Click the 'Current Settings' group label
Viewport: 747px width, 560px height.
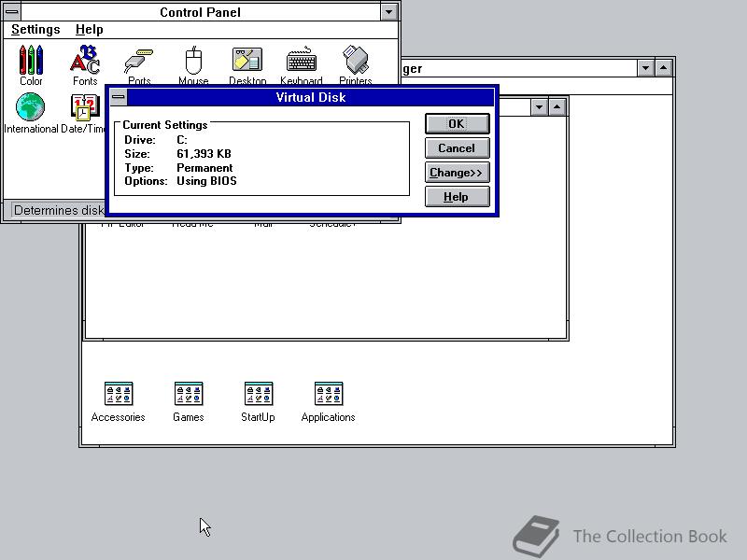point(165,125)
